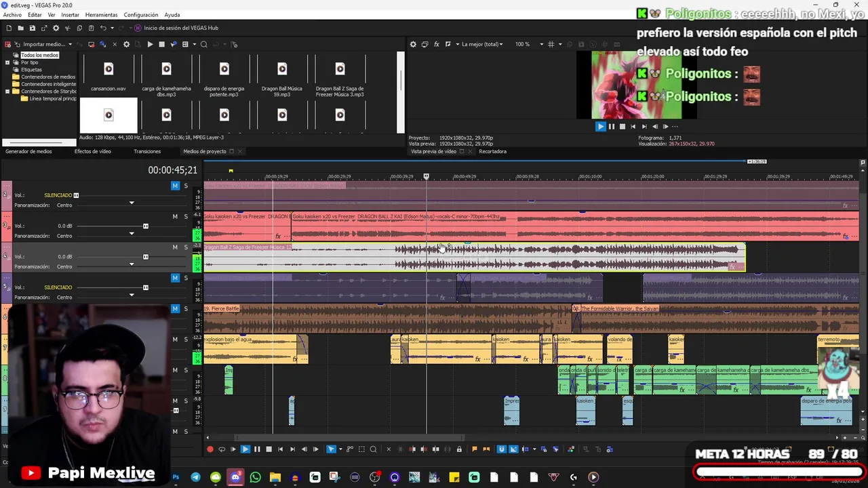The width and height of the screenshot is (868, 488).
Task: Open the Archivo menu
Action: [12, 14]
